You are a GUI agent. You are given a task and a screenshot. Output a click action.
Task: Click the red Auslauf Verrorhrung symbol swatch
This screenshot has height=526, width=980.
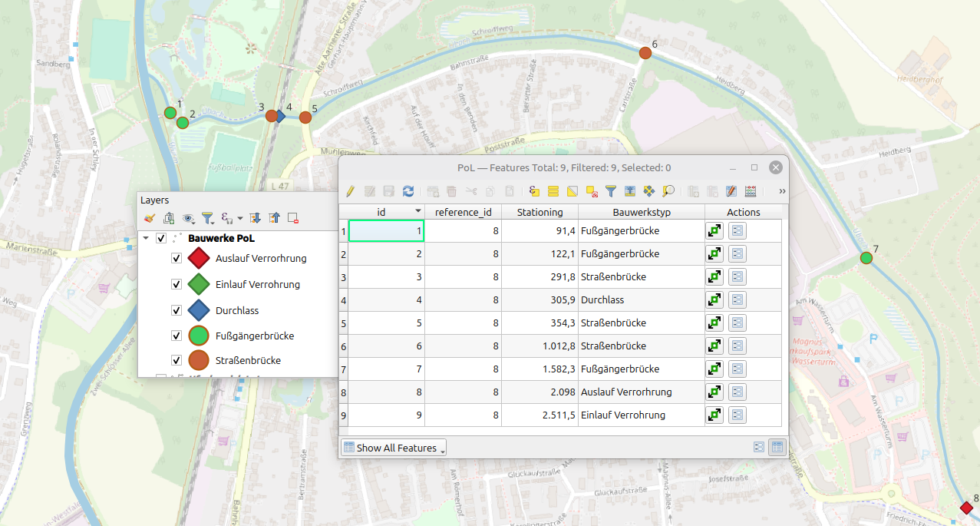[199, 258]
